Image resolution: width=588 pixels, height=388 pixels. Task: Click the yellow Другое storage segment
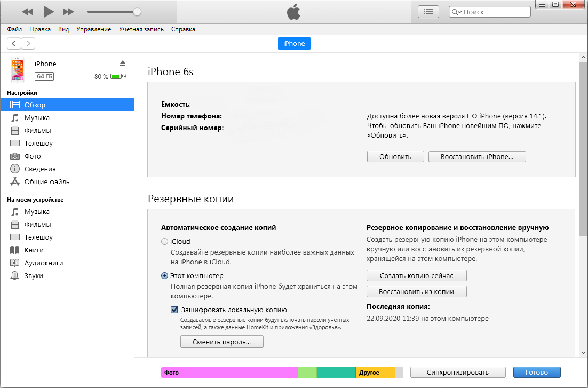pos(376,372)
